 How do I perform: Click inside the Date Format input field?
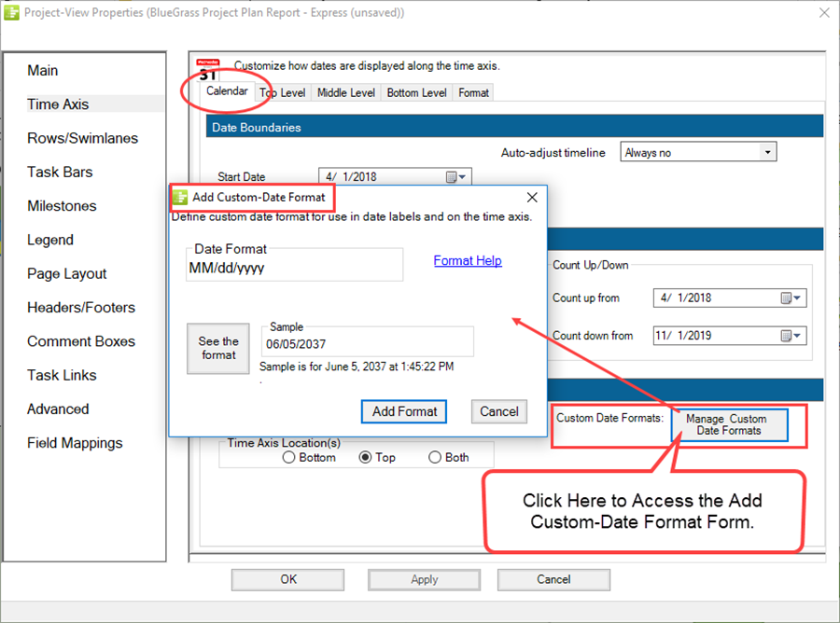294,270
